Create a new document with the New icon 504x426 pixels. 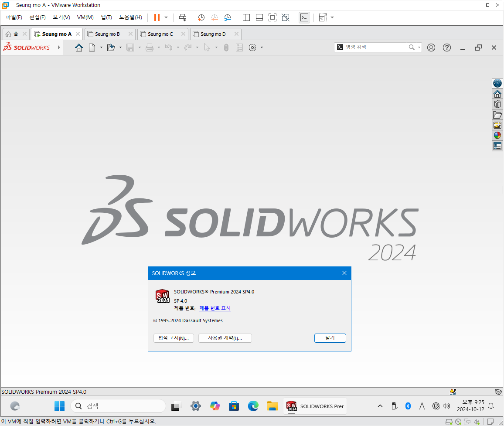coord(92,48)
